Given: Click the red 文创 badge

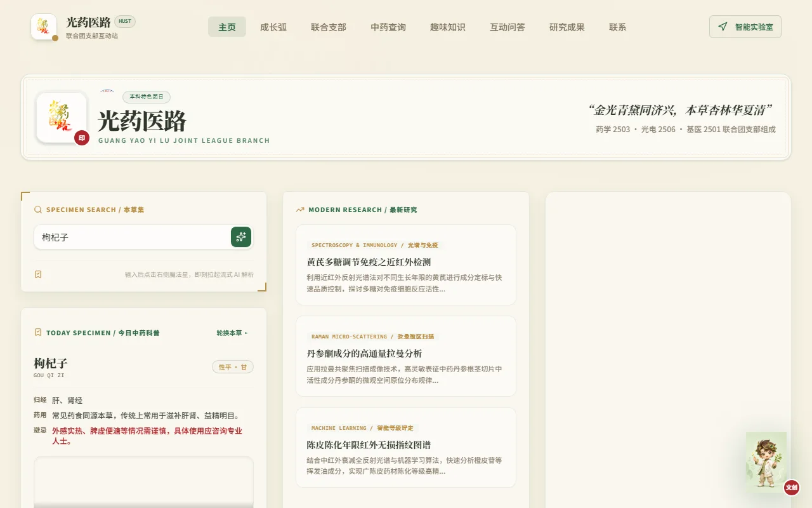Looking at the screenshot, I should pos(791,488).
